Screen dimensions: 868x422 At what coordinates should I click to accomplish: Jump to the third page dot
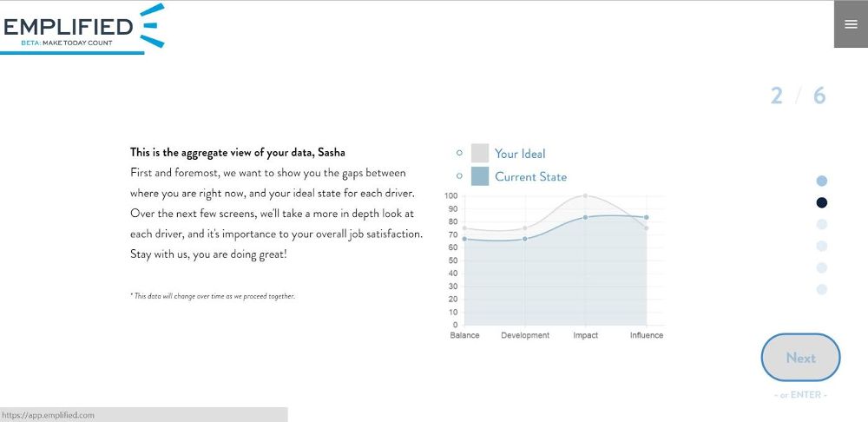(821, 224)
